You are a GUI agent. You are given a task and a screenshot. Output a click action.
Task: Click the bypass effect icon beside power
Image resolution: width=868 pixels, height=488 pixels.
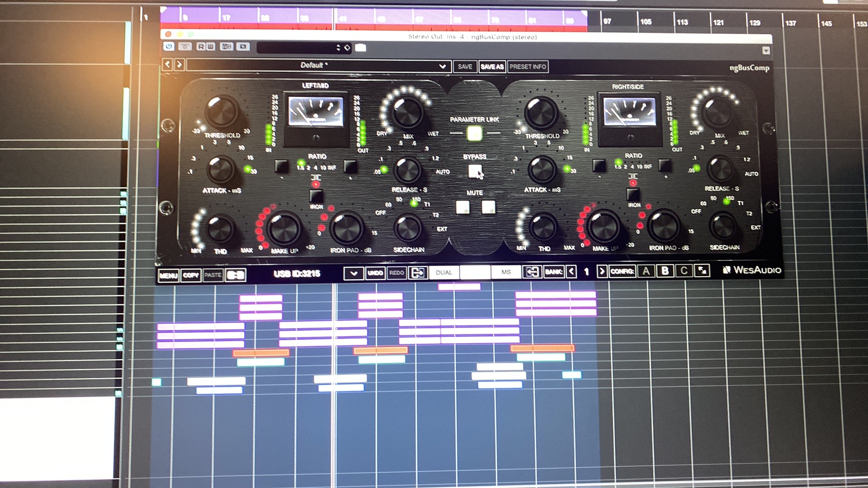click(185, 47)
